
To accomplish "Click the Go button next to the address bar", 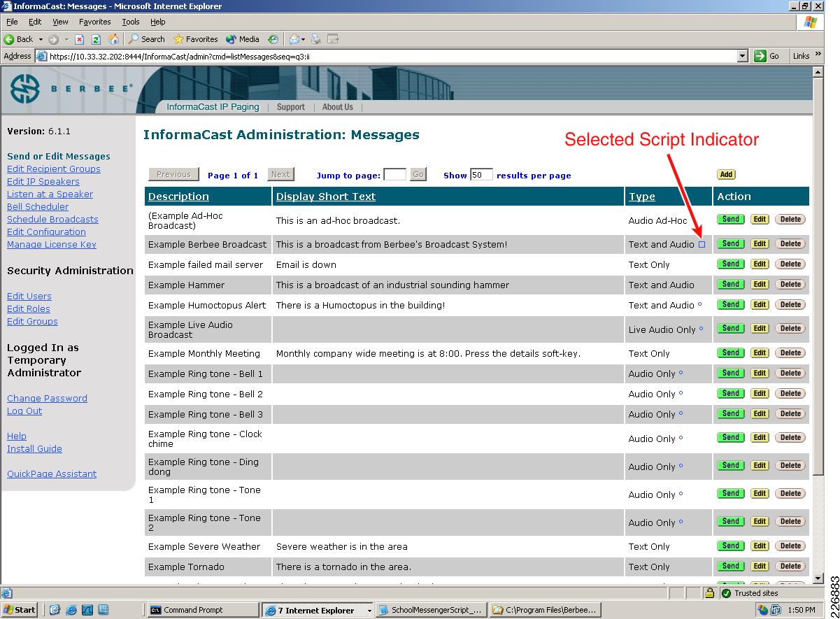I will pyautogui.click(x=768, y=56).
